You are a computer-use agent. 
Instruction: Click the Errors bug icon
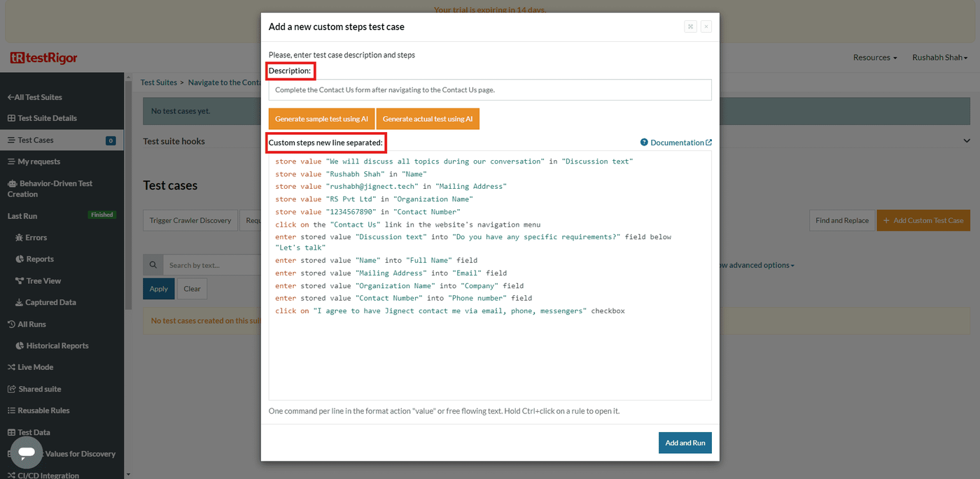(20, 238)
